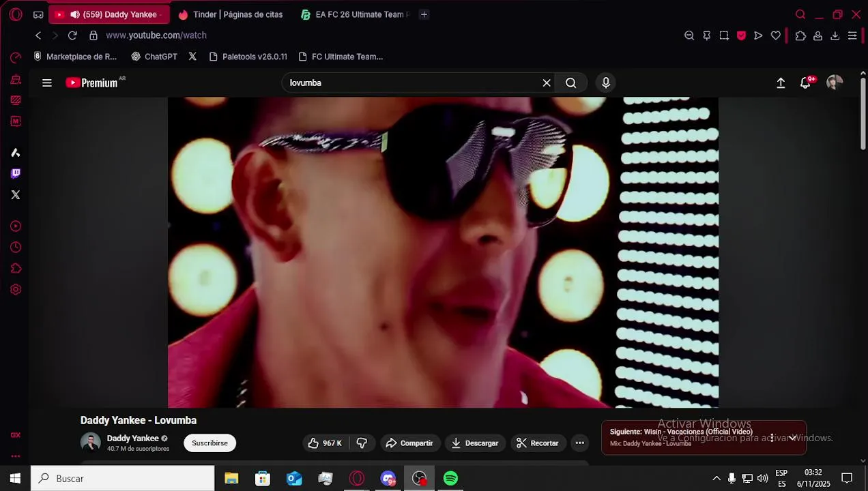Screen dimensions: 868x491
Task: Open the Marketplace de R... bookmark
Action: click(x=75, y=57)
